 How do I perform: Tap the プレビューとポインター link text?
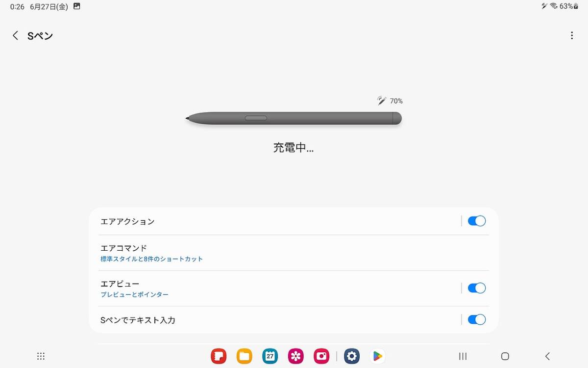[x=134, y=295]
